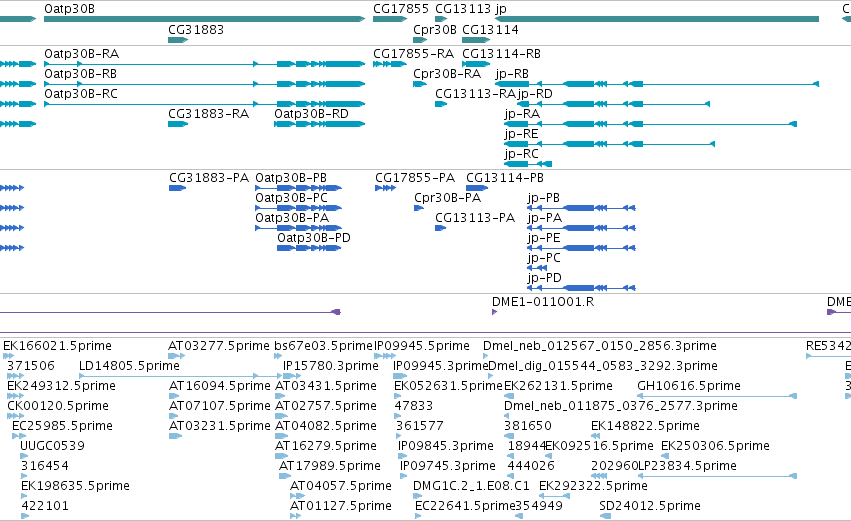
Task: Click protein jp-PB
Action: pos(581,208)
